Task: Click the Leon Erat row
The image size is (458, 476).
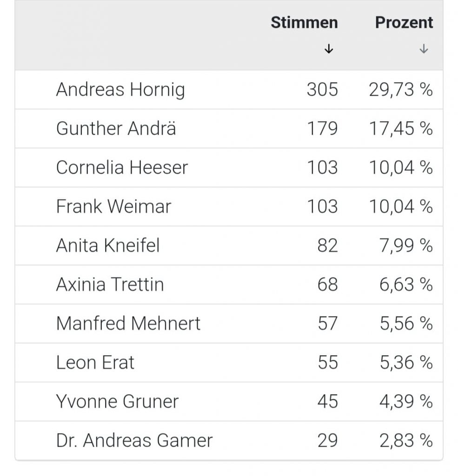Action: point(95,363)
